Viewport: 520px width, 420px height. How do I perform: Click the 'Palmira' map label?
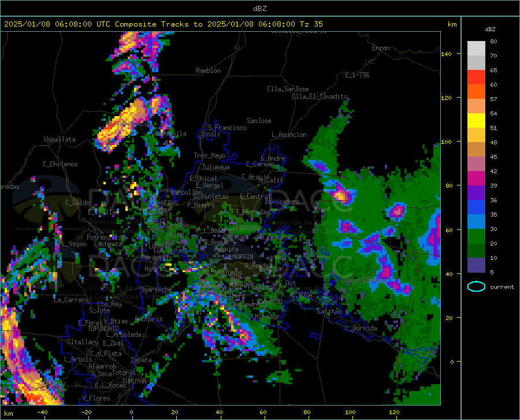[226, 249]
